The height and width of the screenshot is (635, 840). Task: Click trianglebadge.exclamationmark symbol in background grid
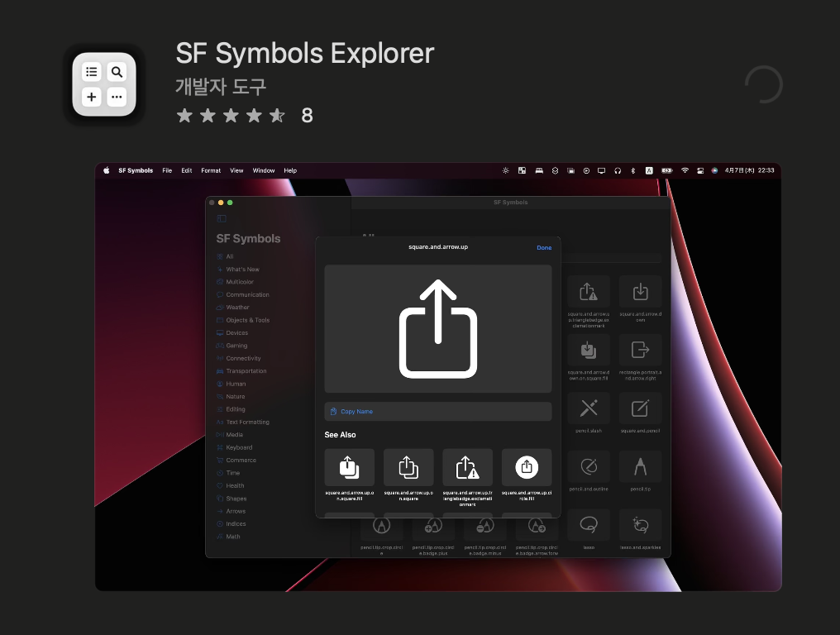coord(588,292)
